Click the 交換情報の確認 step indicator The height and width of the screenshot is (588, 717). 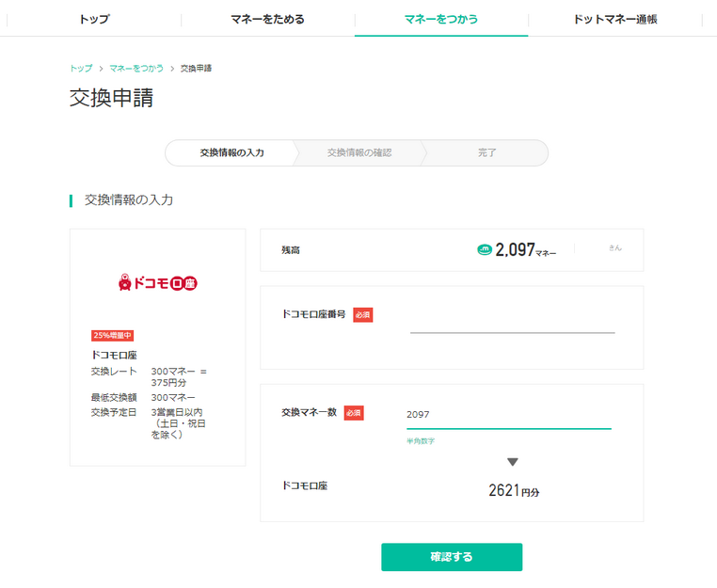pos(359,152)
